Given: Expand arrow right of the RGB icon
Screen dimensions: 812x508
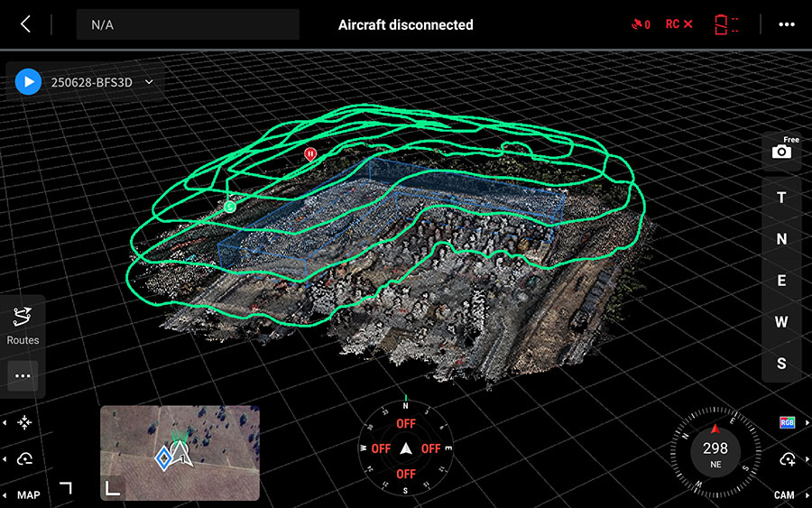Looking at the screenshot, I should 807,422.
